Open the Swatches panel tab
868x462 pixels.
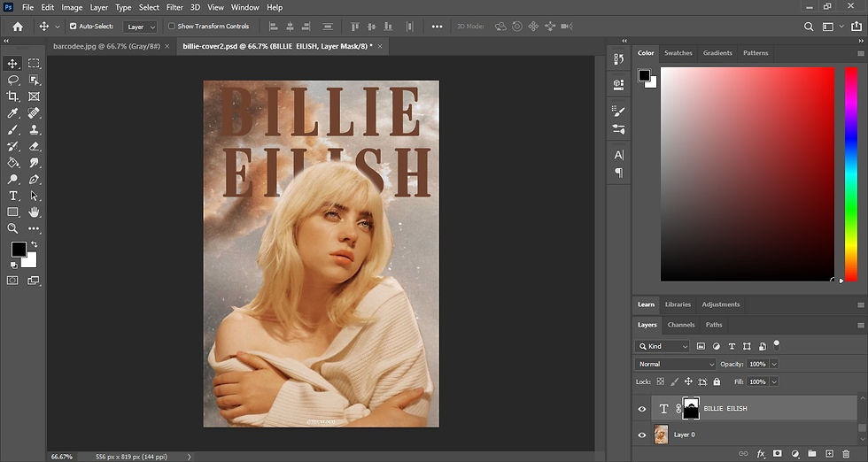pyautogui.click(x=678, y=53)
